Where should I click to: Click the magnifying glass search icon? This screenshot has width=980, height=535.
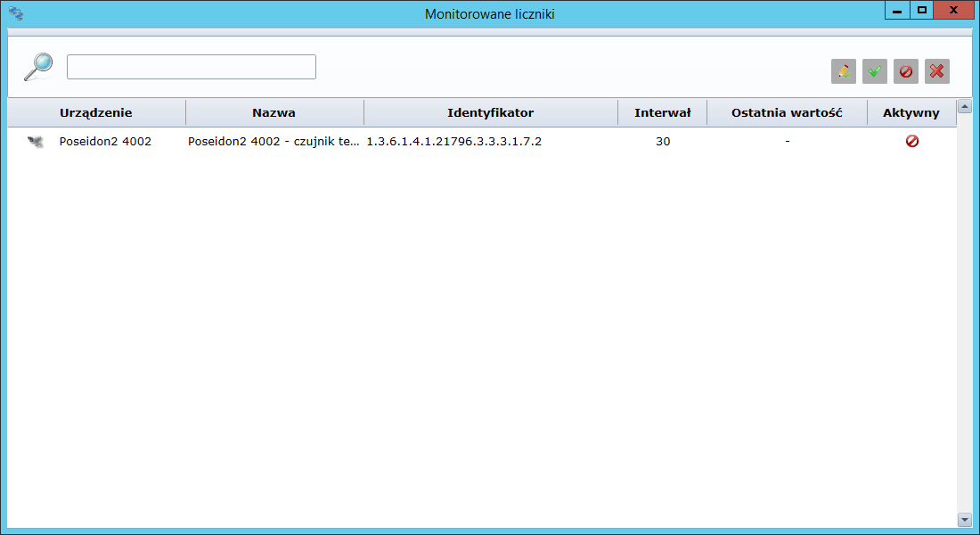point(37,67)
